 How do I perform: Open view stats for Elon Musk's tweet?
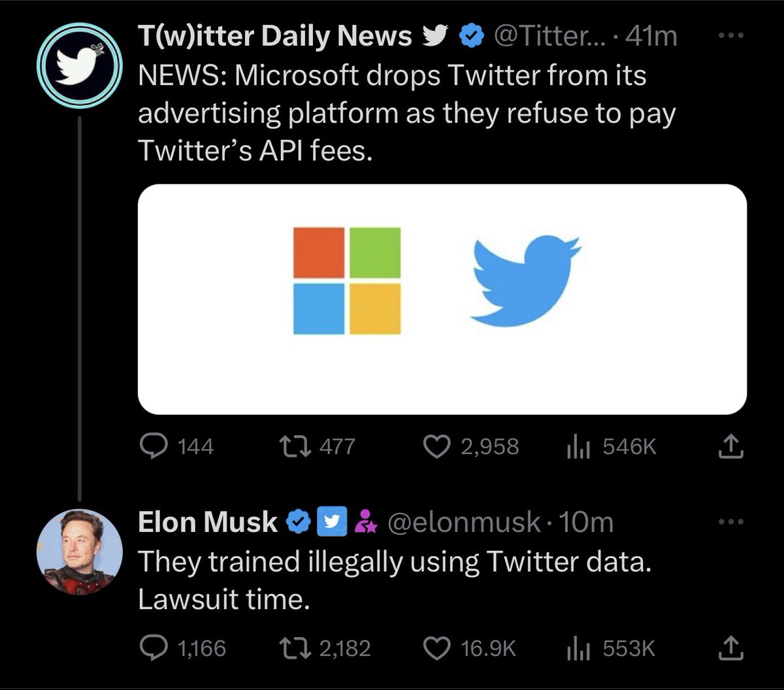point(574,648)
